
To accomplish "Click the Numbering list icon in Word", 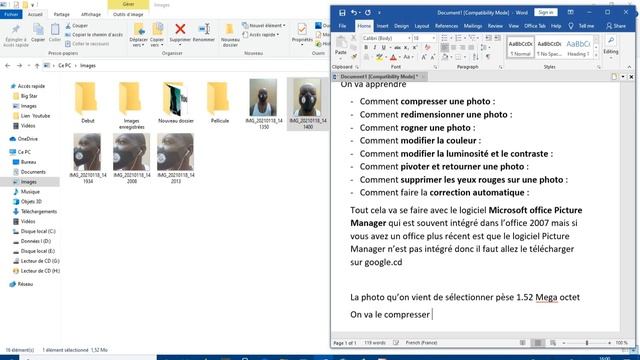I will pos(458,38).
